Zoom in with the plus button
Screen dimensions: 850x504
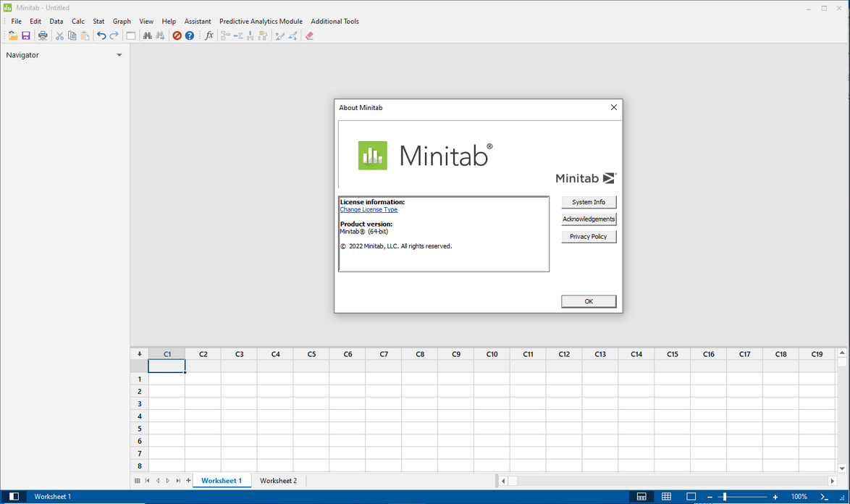click(775, 497)
